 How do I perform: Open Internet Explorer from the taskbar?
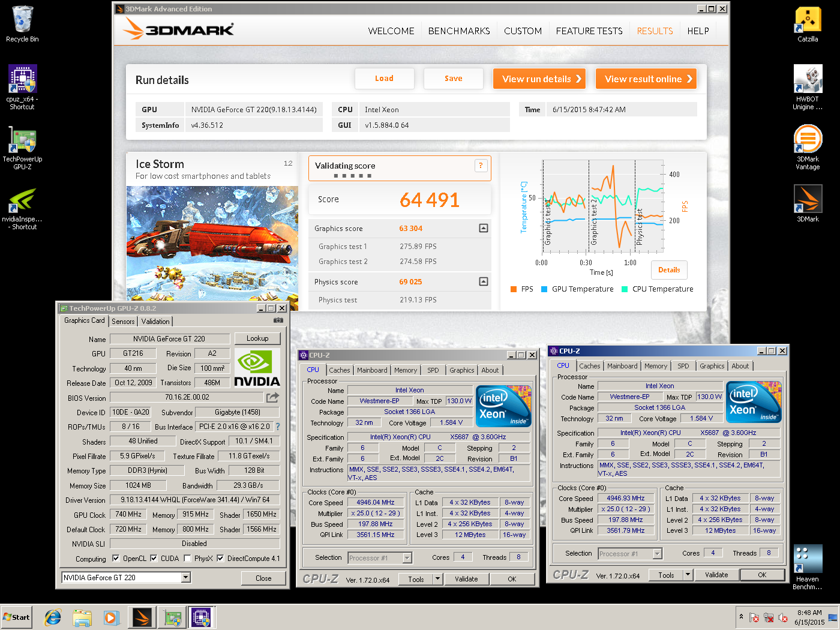tap(53, 617)
